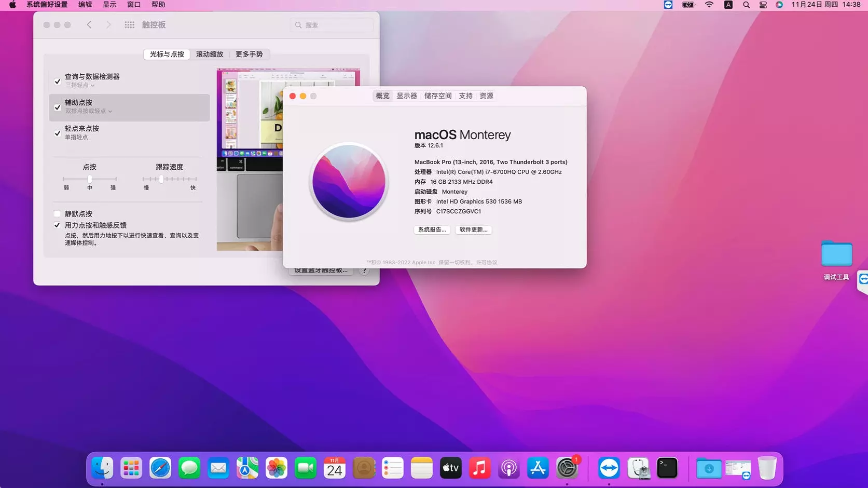Viewport: 868px width, 488px height.
Task: Open the App Store from the Dock
Action: pos(538,468)
